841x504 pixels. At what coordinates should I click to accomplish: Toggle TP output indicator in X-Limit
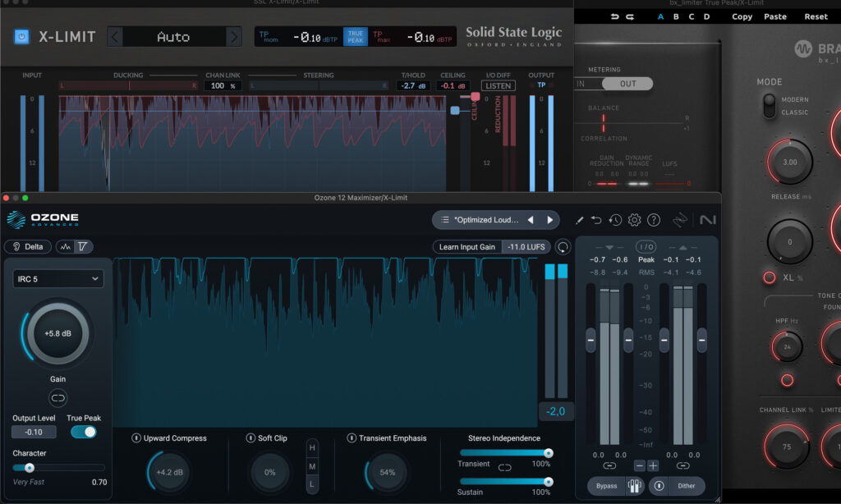coord(541,85)
